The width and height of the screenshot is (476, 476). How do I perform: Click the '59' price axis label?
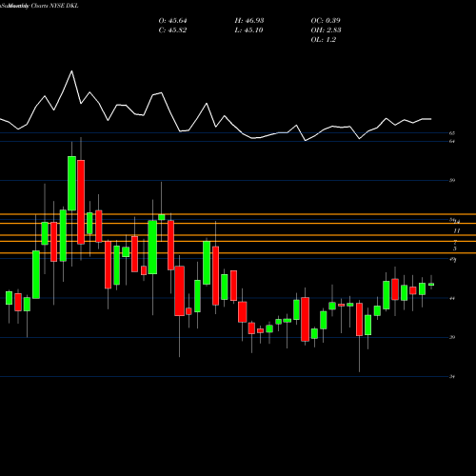click(x=452, y=180)
